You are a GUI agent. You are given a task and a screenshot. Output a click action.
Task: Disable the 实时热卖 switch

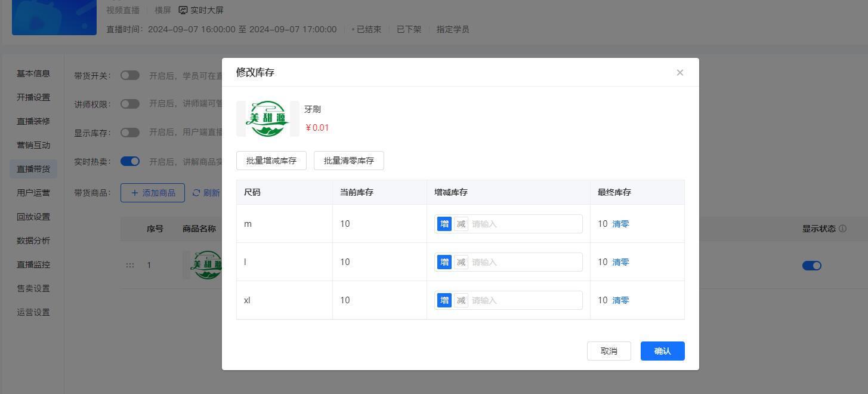[x=130, y=161]
